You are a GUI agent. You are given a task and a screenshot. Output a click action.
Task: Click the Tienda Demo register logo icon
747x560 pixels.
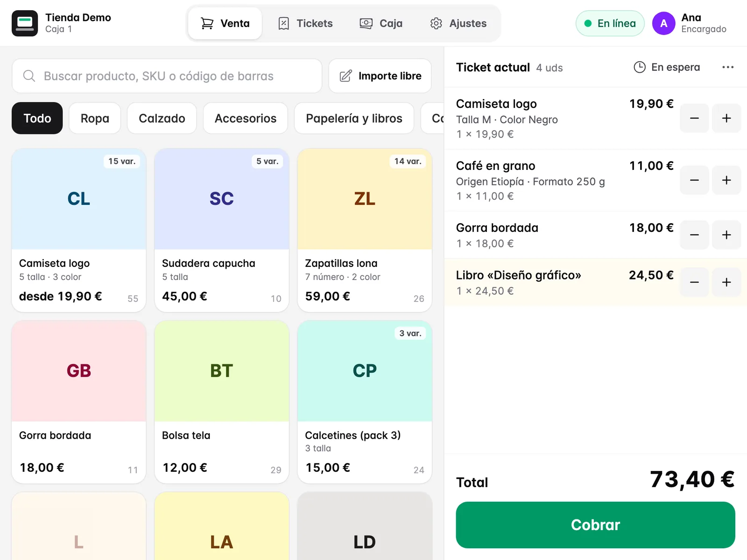(x=25, y=23)
